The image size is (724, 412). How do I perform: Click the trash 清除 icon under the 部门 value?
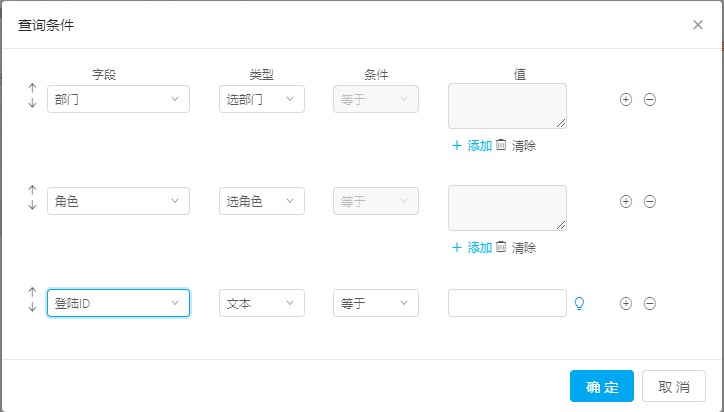pos(501,145)
